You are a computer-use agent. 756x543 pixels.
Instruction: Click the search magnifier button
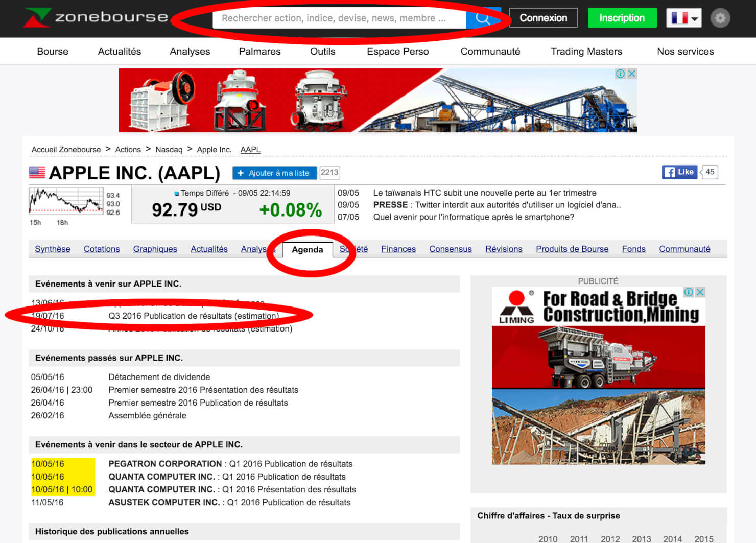tap(483, 18)
